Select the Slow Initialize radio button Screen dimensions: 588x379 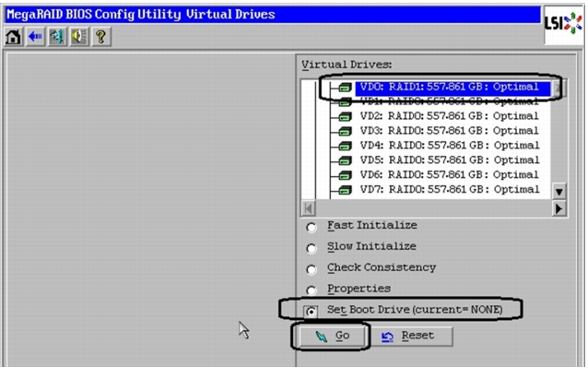[311, 248]
